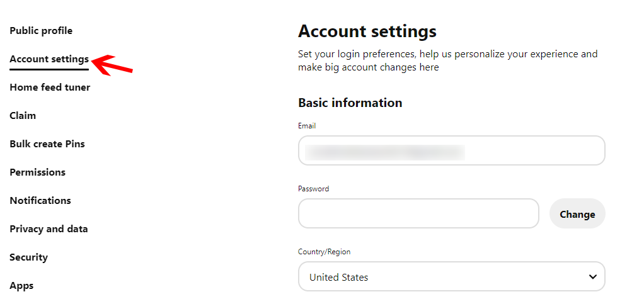Viewport: 644px width, 304px height.
Task: Navigate to Permissions settings
Action: click(37, 172)
